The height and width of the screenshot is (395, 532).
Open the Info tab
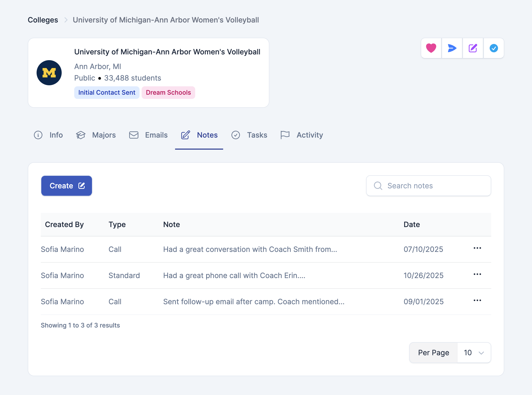pyautogui.click(x=49, y=135)
